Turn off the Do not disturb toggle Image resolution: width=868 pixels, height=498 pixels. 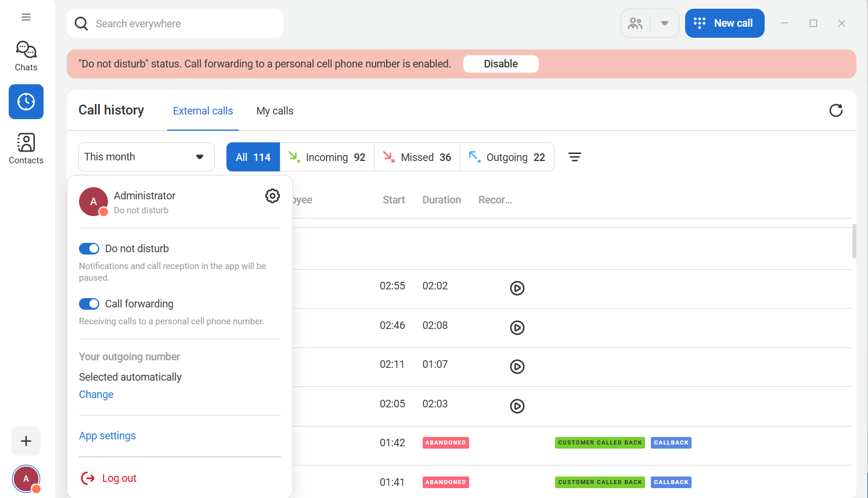(x=89, y=249)
